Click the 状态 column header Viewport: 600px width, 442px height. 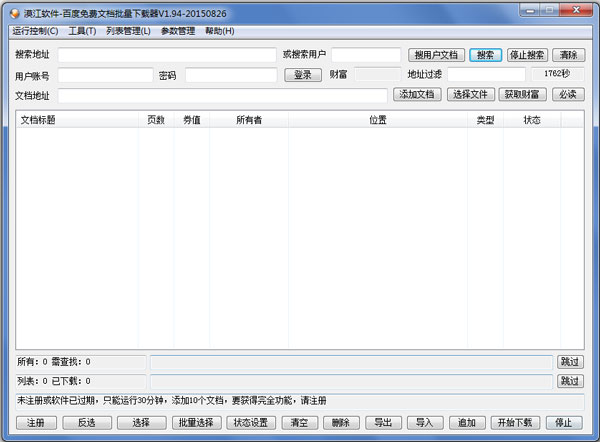tap(531, 120)
